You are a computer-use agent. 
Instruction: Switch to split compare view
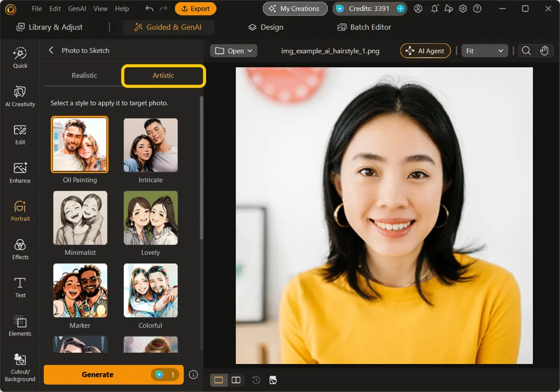coord(236,380)
